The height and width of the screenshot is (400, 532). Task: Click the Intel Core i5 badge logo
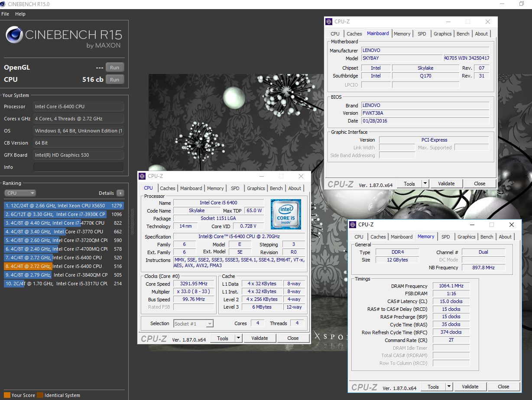click(x=285, y=214)
